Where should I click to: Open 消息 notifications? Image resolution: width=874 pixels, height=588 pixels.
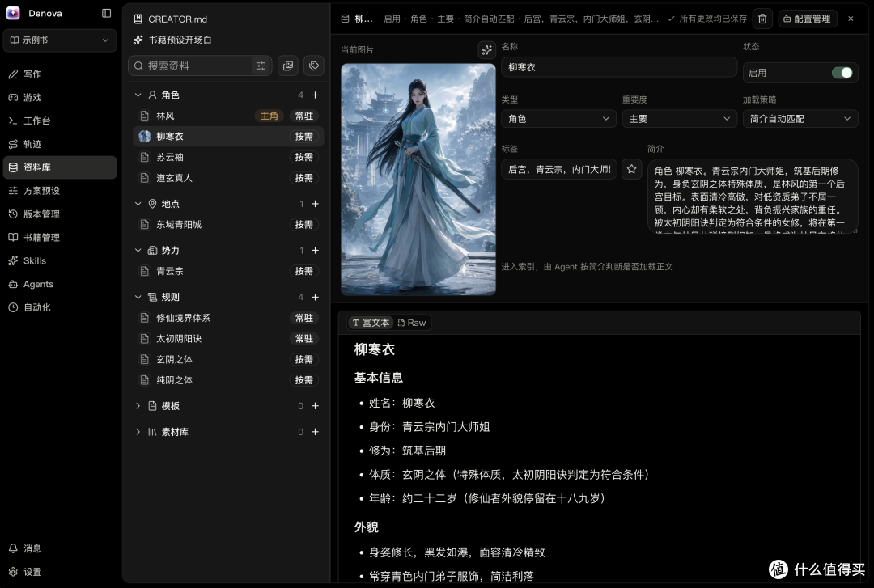click(x=60, y=548)
